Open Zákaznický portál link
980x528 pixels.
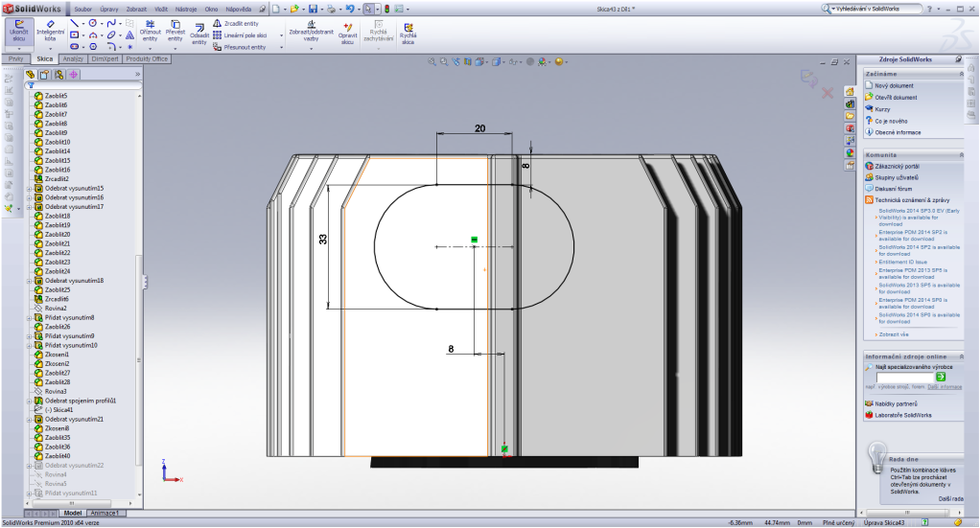tap(897, 166)
